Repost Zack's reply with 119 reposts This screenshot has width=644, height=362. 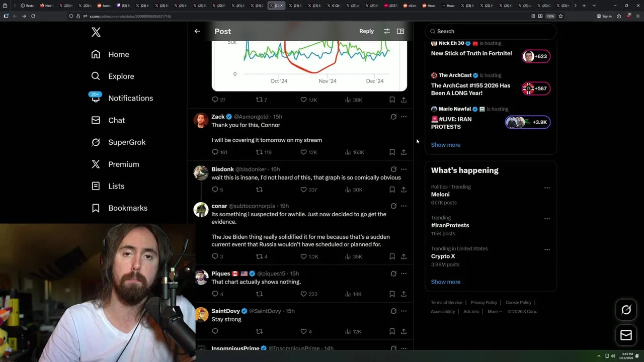[x=260, y=152]
